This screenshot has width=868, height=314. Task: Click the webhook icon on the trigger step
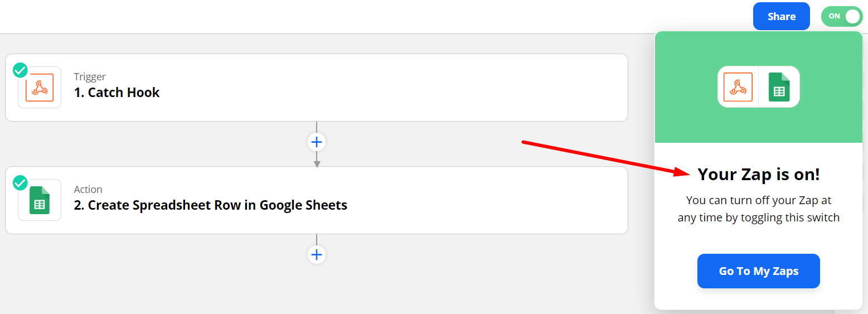point(39,88)
